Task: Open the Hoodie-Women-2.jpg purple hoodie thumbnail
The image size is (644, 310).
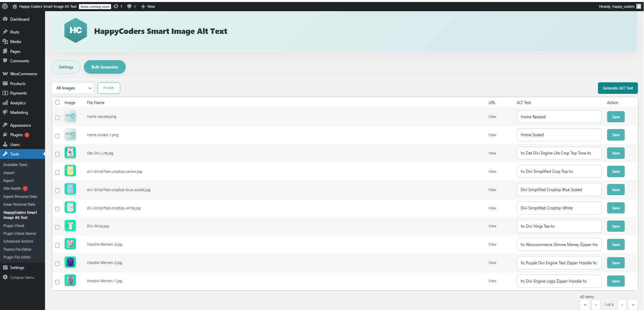Action: point(70,262)
